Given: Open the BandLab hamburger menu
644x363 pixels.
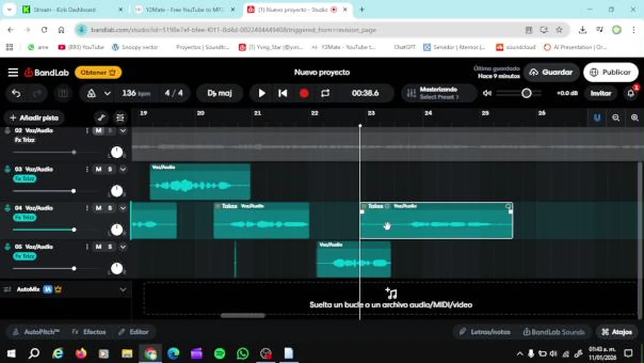Looking at the screenshot, I should point(13,72).
